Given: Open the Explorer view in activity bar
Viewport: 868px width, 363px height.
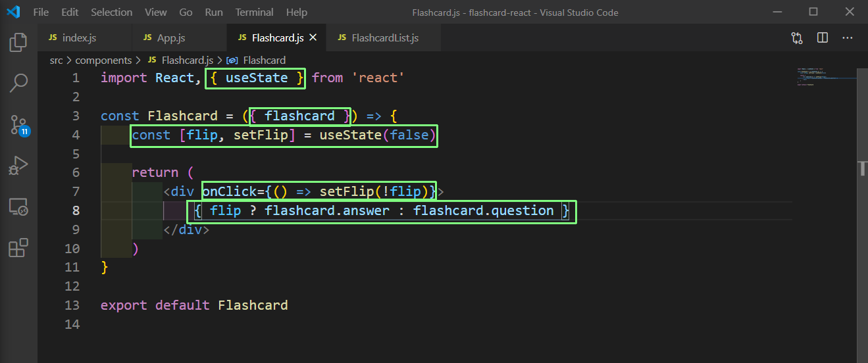Looking at the screenshot, I should tap(18, 43).
